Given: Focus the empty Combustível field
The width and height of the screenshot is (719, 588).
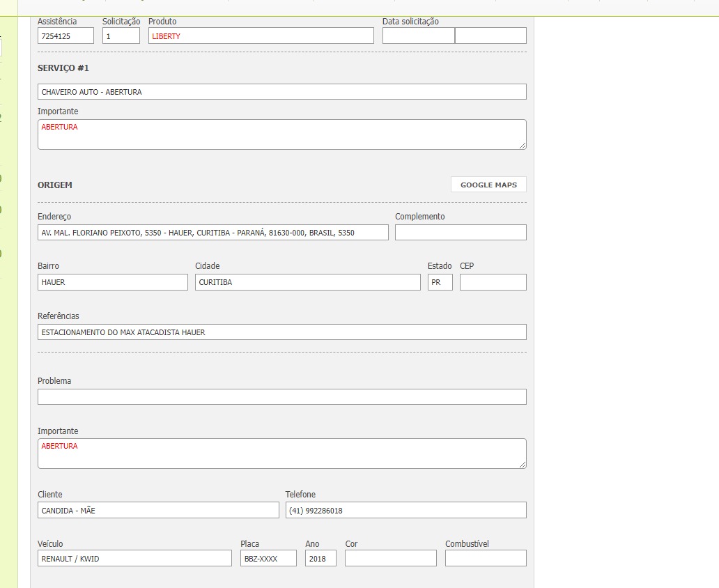Looking at the screenshot, I should click(x=486, y=558).
